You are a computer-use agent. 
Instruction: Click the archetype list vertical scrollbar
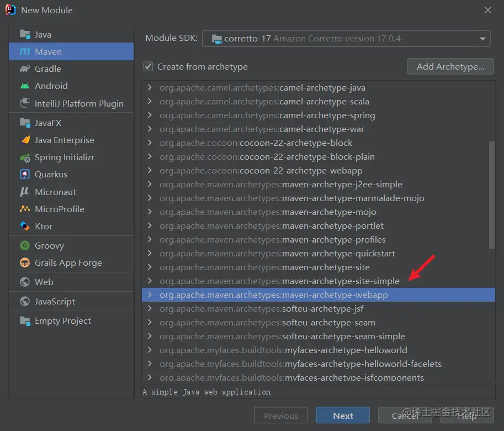tap(492, 193)
